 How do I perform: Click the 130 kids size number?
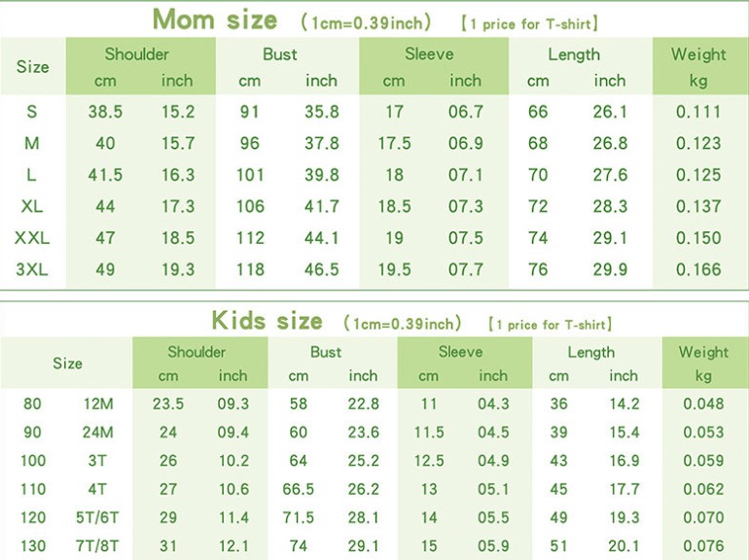(33, 546)
